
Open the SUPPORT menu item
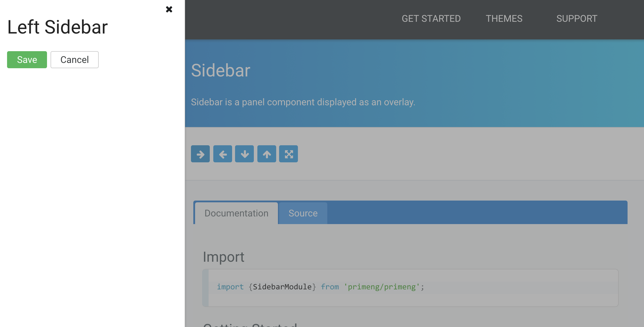pyautogui.click(x=577, y=19)
